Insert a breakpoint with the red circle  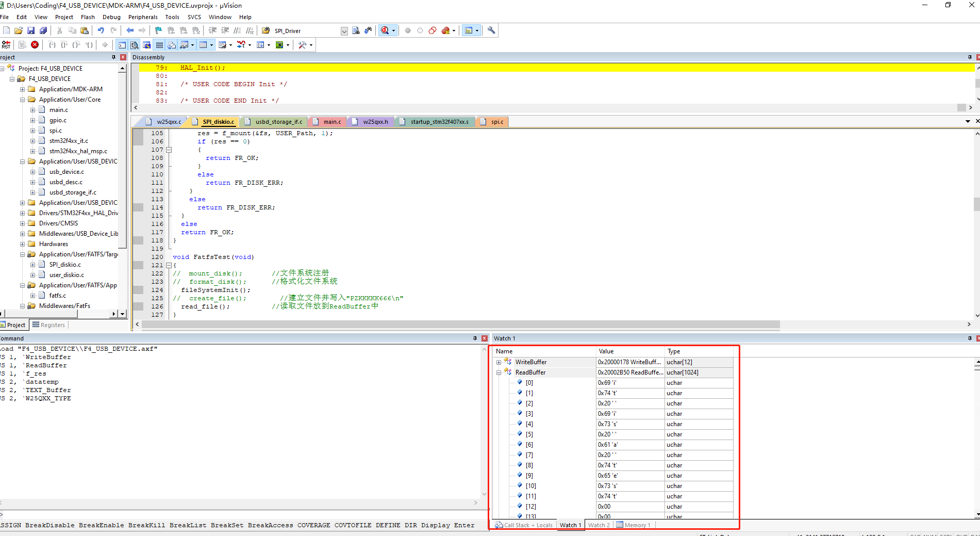pos(408,30)
